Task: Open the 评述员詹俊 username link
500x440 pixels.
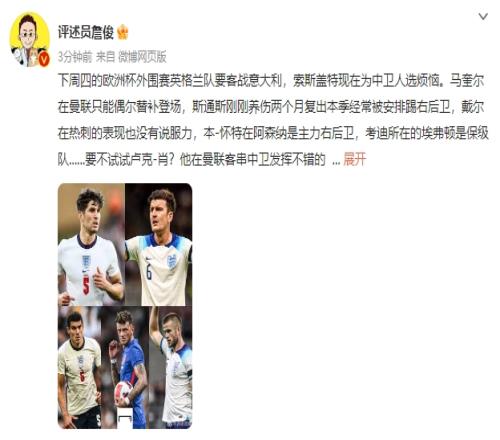Action: (86, 32)
